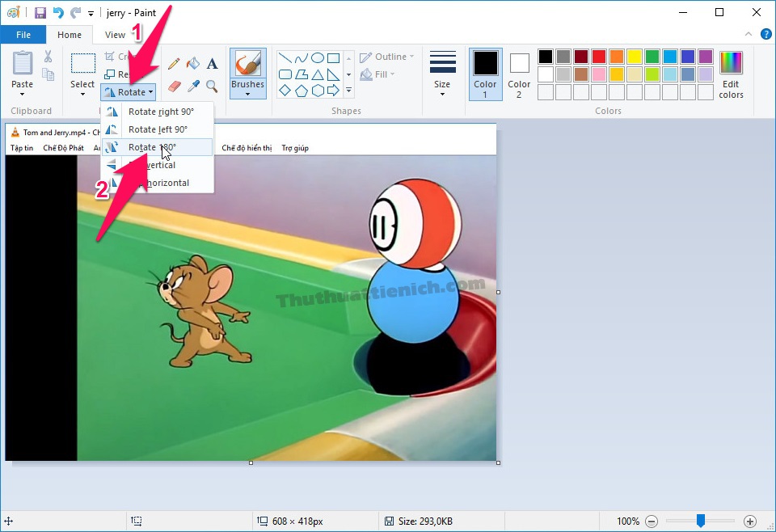Screen dimensions: 776x532
Task: Open the Brushes dropdown
Action: (247, 89)
